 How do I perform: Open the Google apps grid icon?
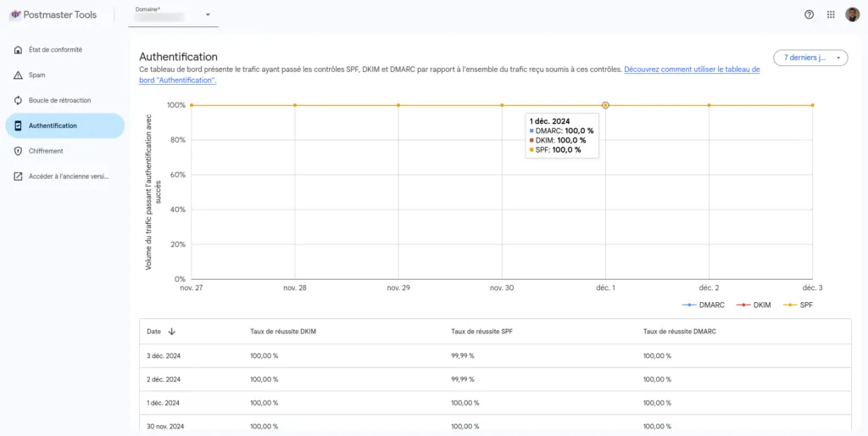831,15
